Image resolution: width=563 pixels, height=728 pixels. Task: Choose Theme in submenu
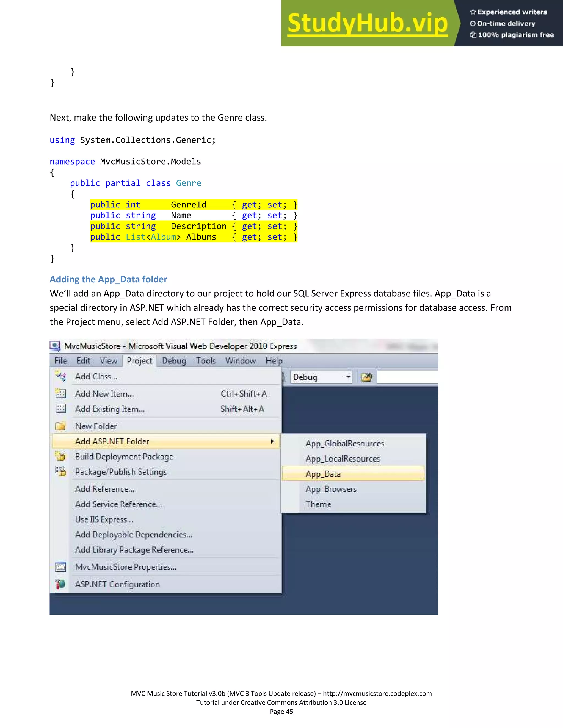click(353, 504)
